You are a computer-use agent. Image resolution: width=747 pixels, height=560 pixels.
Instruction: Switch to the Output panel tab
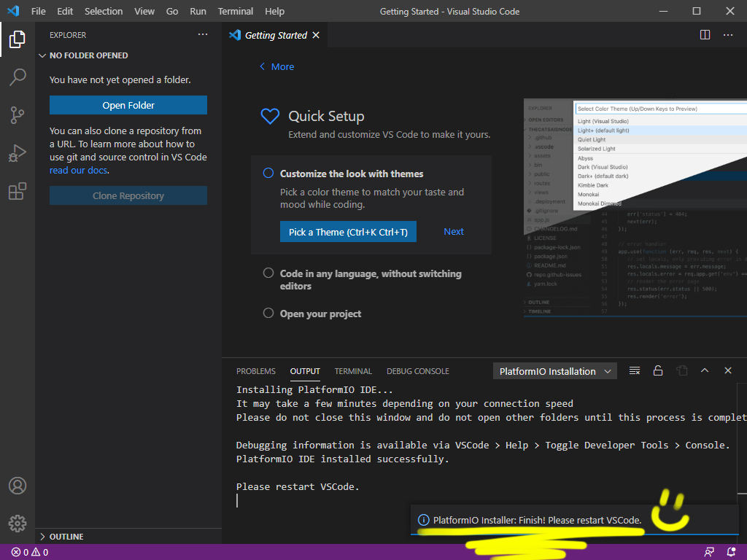click(x=305, y=371)
